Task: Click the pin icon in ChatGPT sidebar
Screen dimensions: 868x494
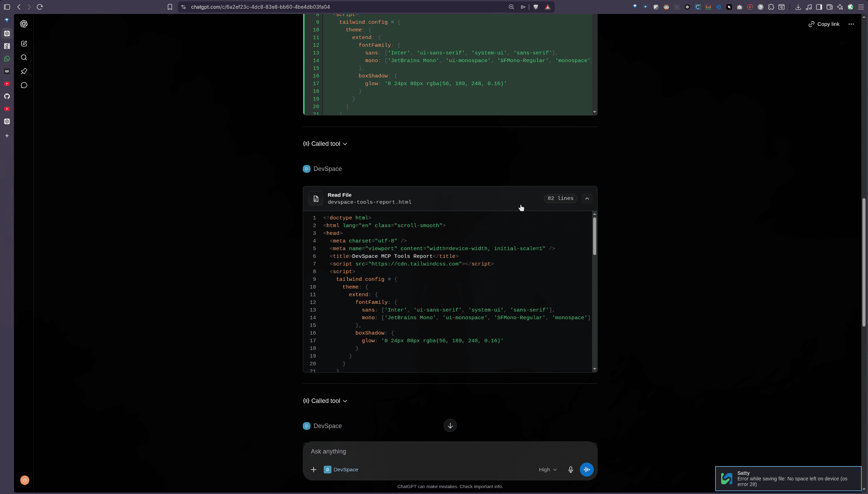Action: 24,71
